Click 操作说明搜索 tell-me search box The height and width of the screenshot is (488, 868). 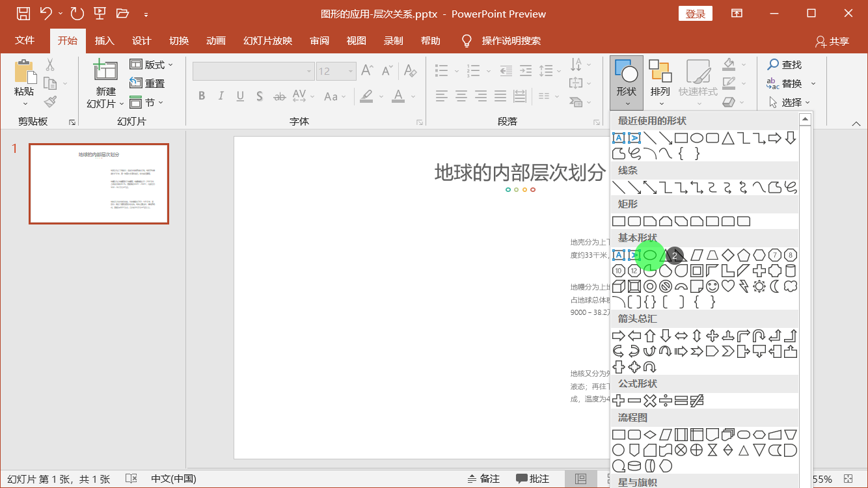[511, 40]
